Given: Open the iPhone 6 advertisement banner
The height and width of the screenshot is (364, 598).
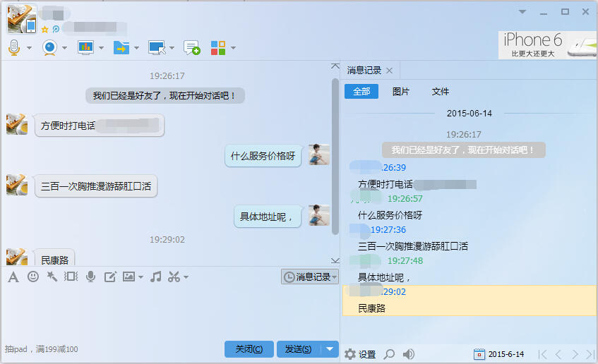Looking at the screenshot, I should coord(548,45).
